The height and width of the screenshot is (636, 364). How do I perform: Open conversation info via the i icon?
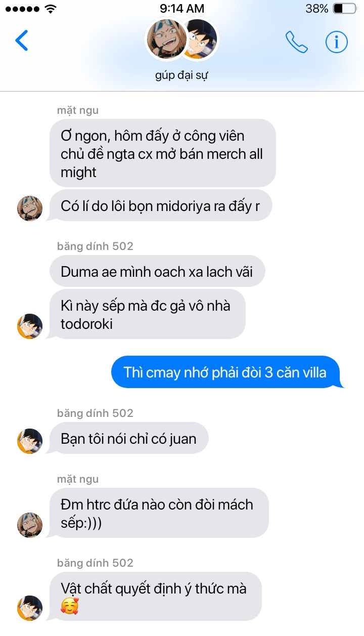pos(337,42)
